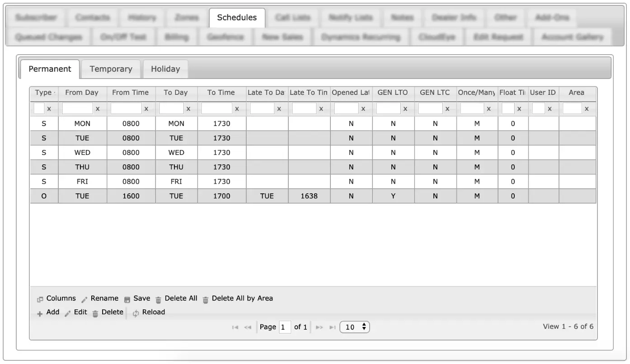Clear the Late To Day filter with x
The width and height of the screenshot is (630, 364).
[279, 109]
